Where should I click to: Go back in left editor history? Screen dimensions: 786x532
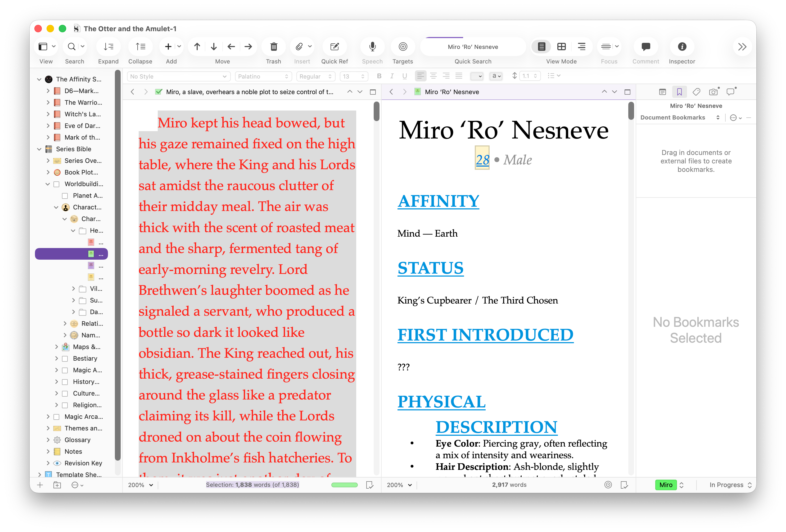pyautogui.click(x=132, y=92)
